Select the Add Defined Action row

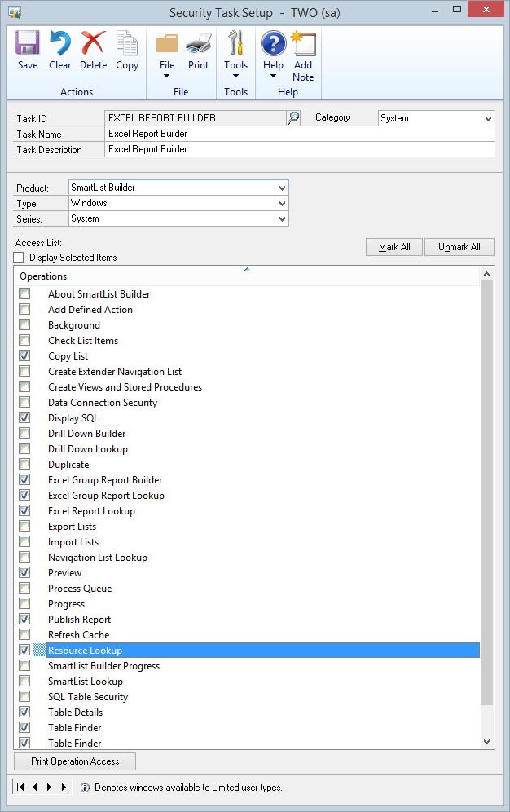tap(247, 309)
